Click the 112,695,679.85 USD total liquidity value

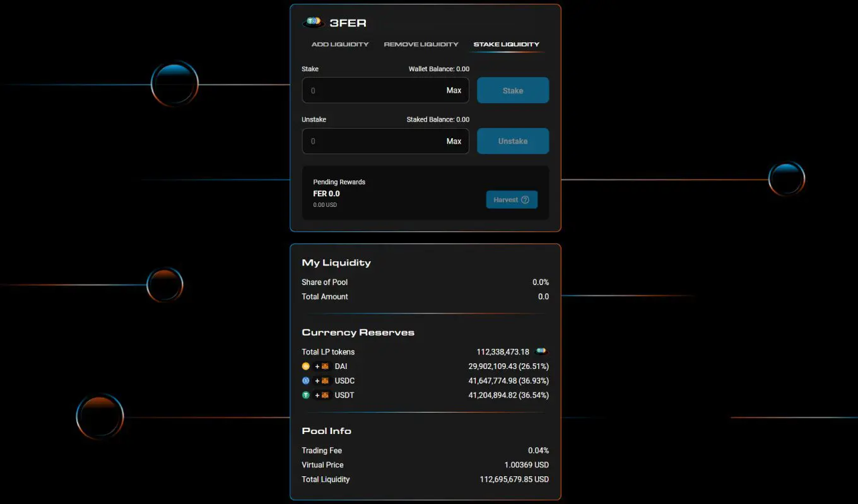[514, 480]
